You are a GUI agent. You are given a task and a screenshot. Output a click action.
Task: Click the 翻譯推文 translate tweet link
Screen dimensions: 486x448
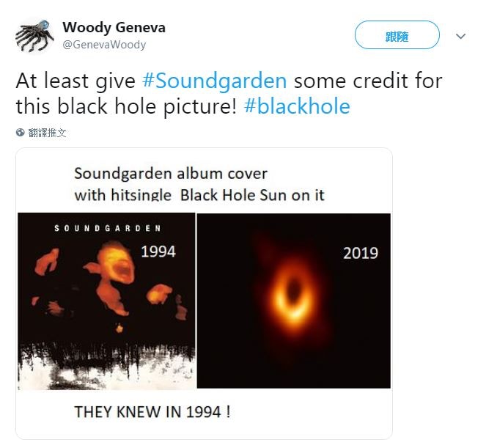[x=47, y=133]
